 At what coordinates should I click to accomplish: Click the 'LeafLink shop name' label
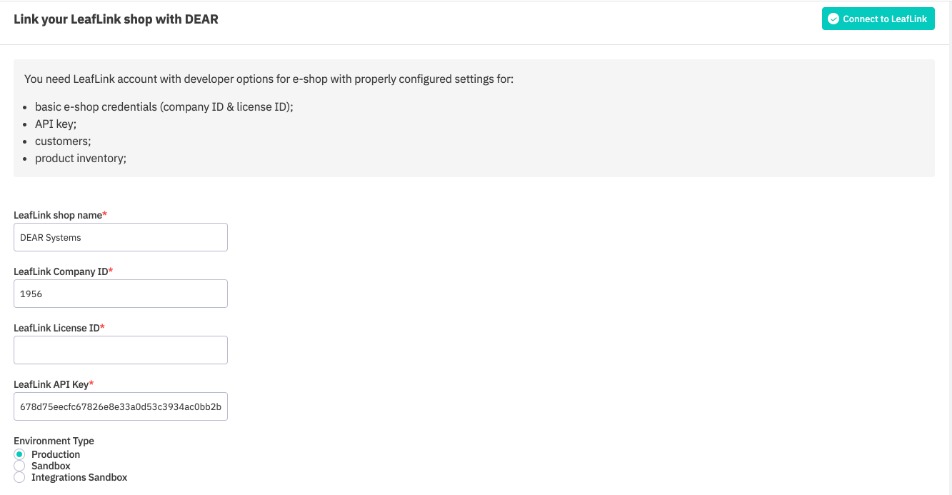point(58,215)
